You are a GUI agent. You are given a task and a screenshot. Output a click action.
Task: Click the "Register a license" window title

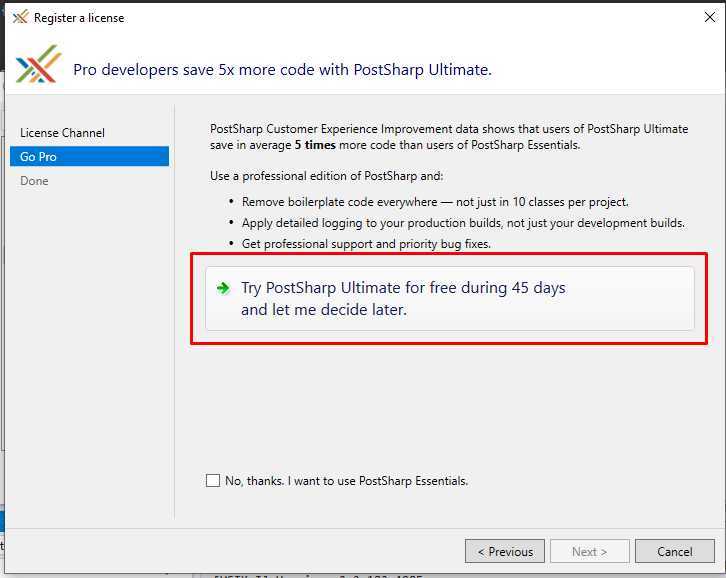79,18
